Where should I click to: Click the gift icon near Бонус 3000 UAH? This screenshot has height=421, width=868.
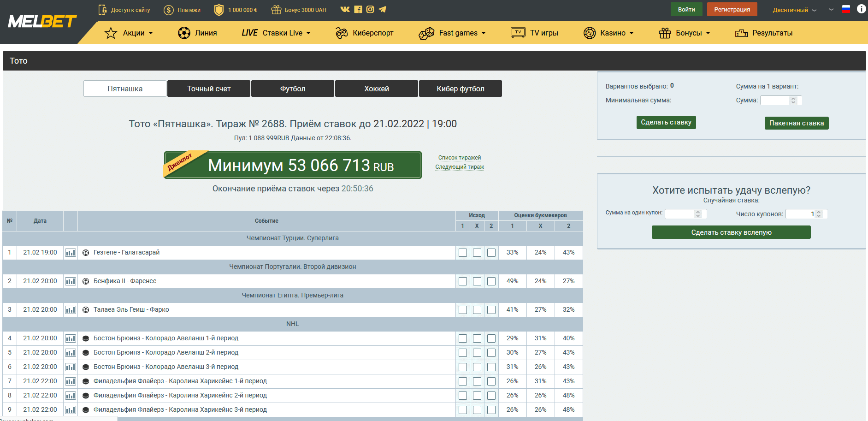276,10
